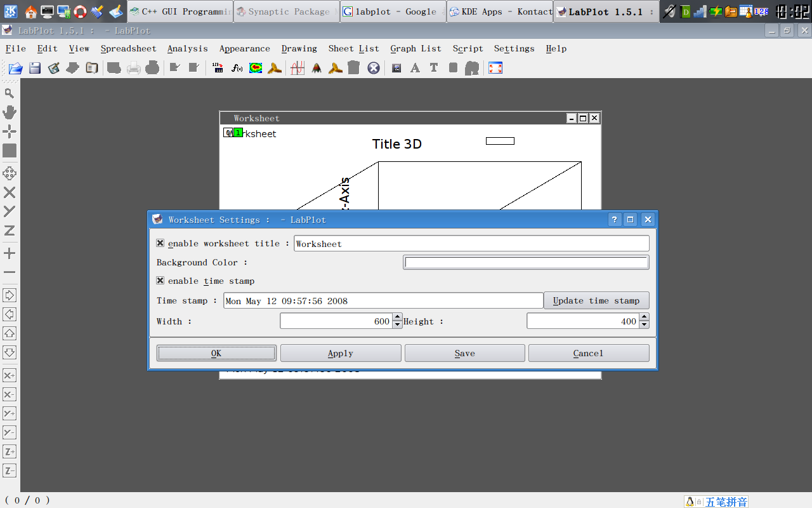
Task: Click the letter A text label icon
Action: point(415,68)
